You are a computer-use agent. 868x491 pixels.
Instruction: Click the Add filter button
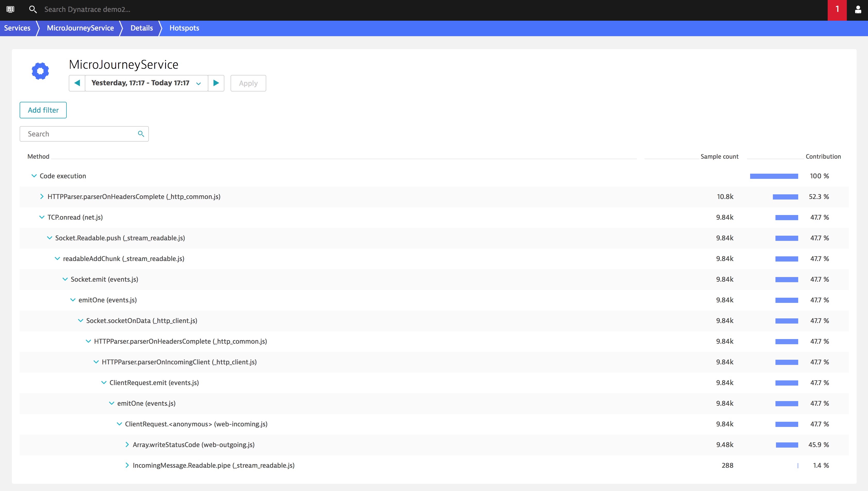(43, 110)
